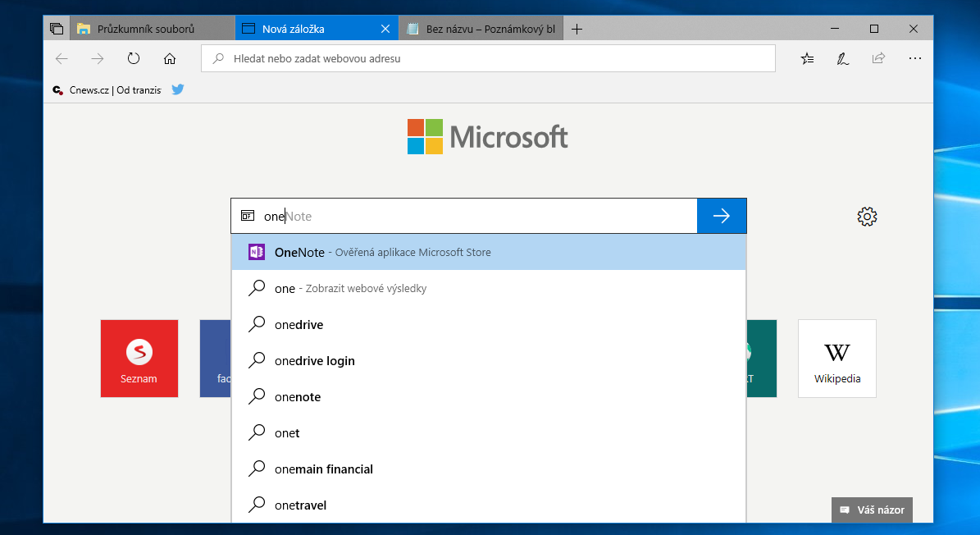Choose the 'onedrive login' suggestion
Image resolution: width=980 pixels, height=535 pixels.
(x=315, y=361)
